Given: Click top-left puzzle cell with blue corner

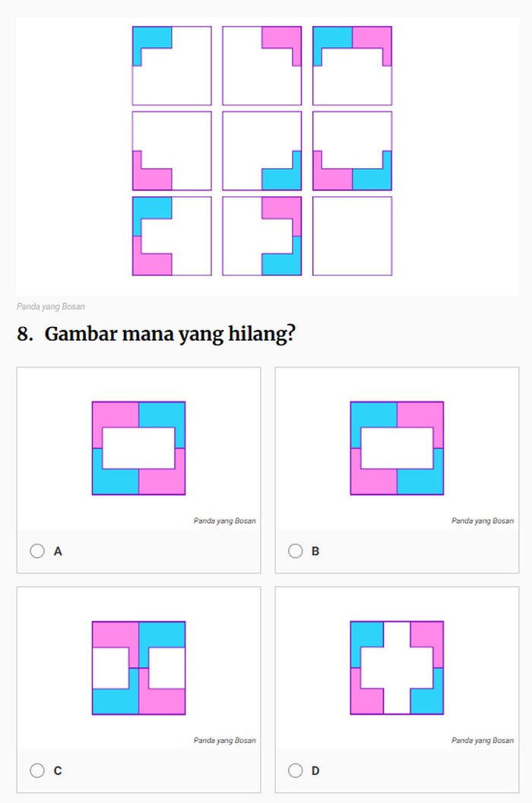Looking at the screenshot, I should click(x=172, y=66).
